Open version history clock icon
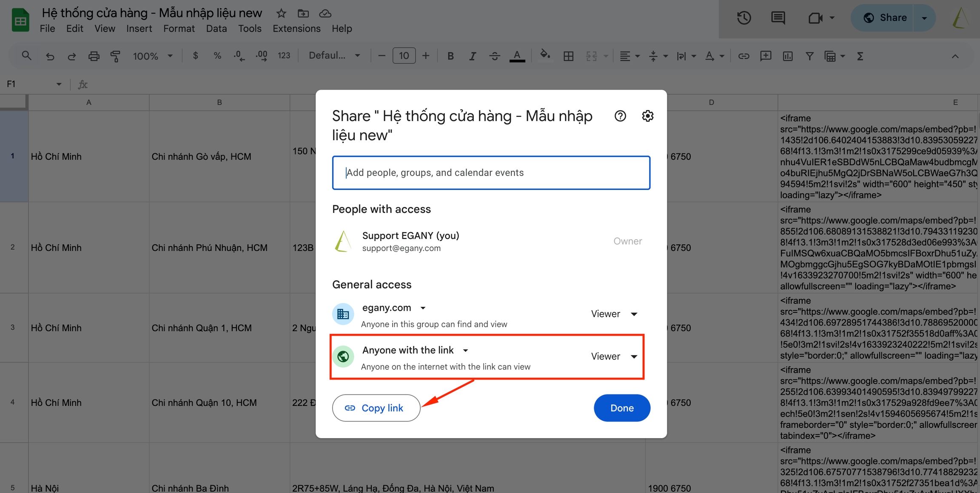 744,18
